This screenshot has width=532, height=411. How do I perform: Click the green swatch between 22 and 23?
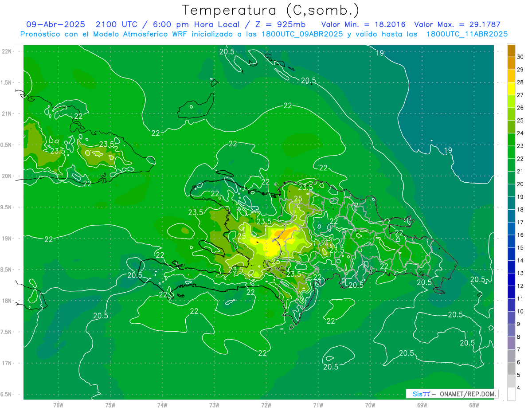(511, 152)
